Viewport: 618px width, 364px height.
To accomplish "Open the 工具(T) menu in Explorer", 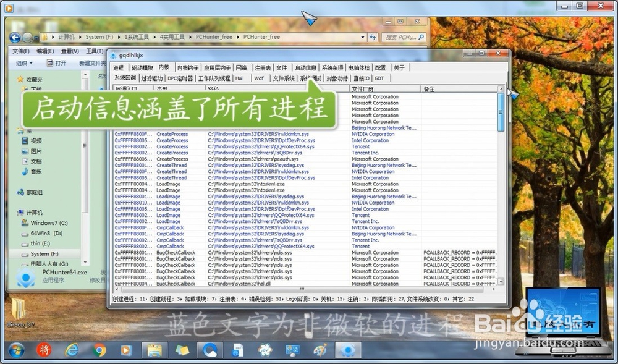I will click(x=95, y=51).
